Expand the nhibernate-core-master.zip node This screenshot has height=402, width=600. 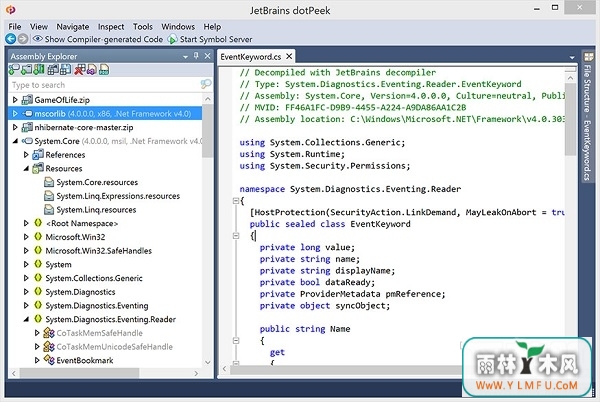(15, 127)
